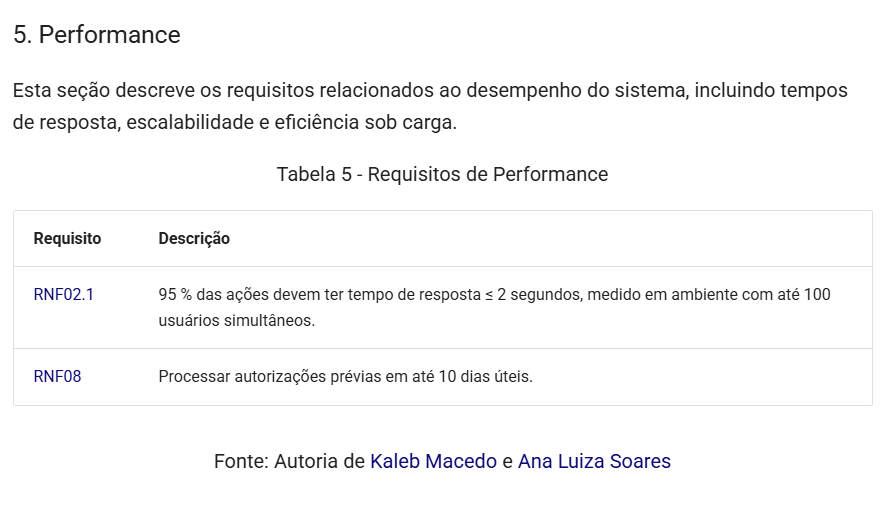The height and width of the screenshot is (506, 893).
Task: Click 'desempenho do sistema' in the intro text
Action: tap(576, 91)
